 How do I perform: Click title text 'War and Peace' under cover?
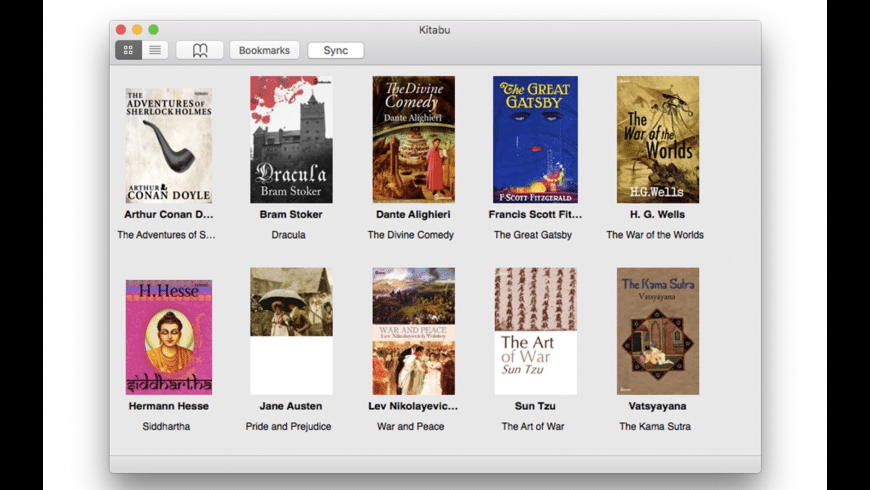tap(411, 426)
